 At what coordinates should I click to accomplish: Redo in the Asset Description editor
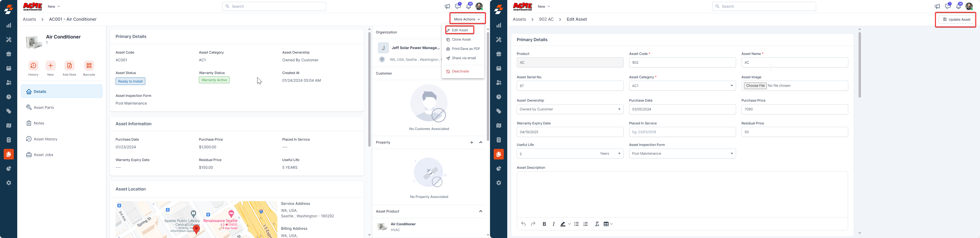point(533,224)
